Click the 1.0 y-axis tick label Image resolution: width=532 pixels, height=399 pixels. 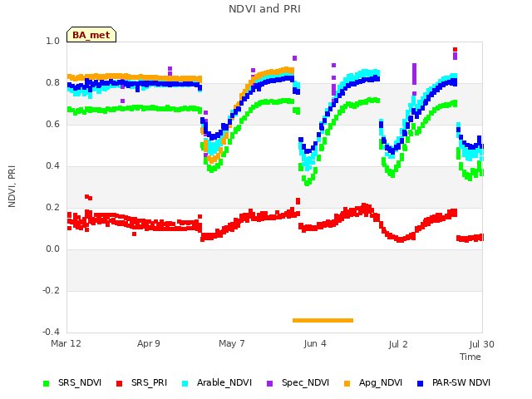tap(52, 41)
